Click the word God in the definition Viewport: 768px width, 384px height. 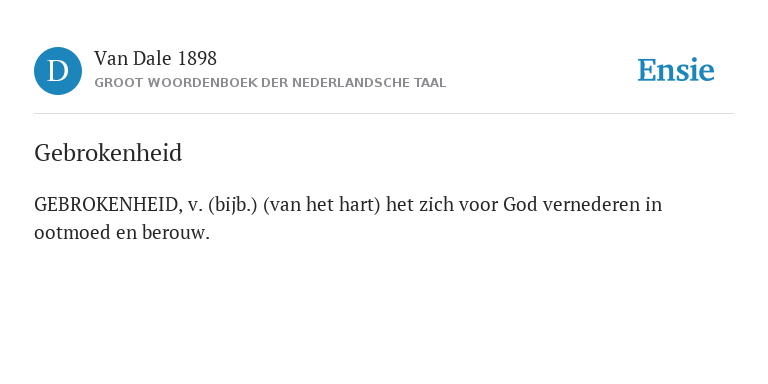pos(520,205)
